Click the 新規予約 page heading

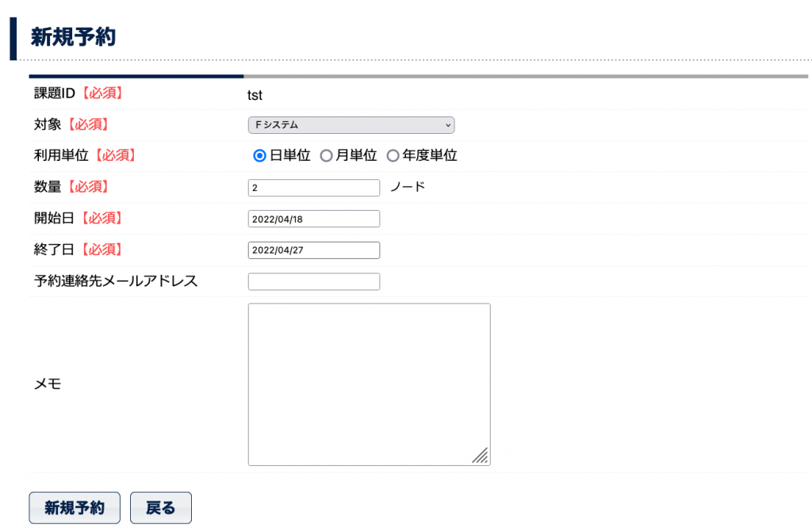coord(73,37)
